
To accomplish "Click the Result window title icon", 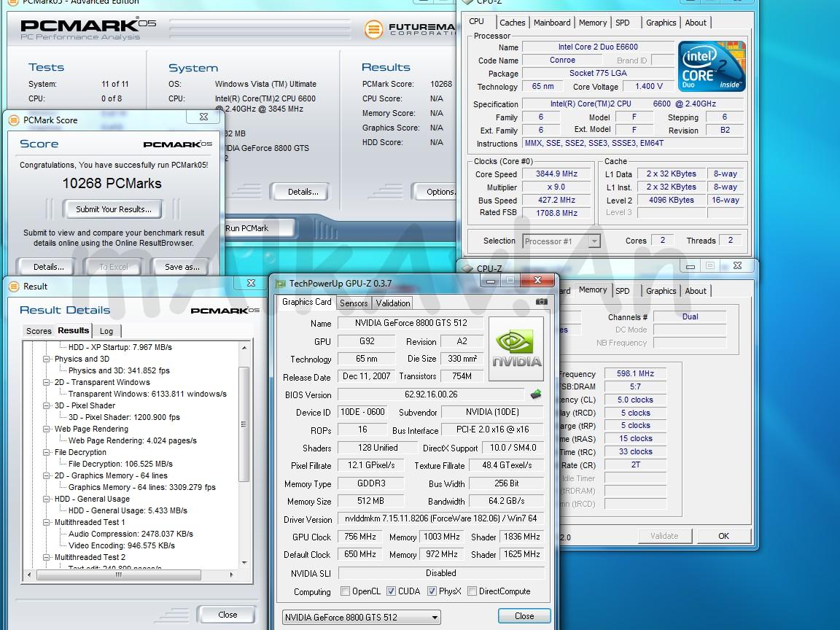I will [x=14, y=287].
